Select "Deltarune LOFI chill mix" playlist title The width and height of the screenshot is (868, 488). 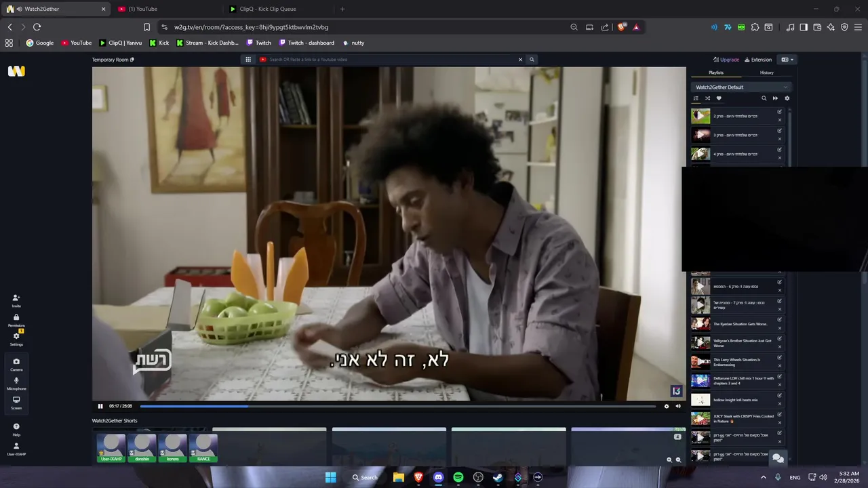(x=743, y=381)
